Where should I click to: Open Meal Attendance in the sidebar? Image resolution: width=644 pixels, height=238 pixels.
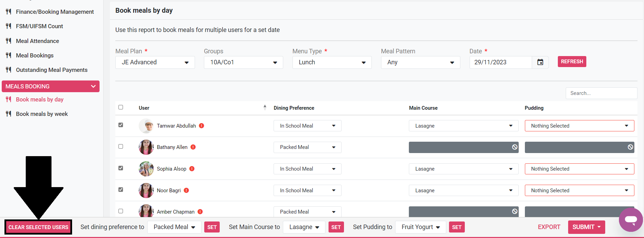(37, 41)
